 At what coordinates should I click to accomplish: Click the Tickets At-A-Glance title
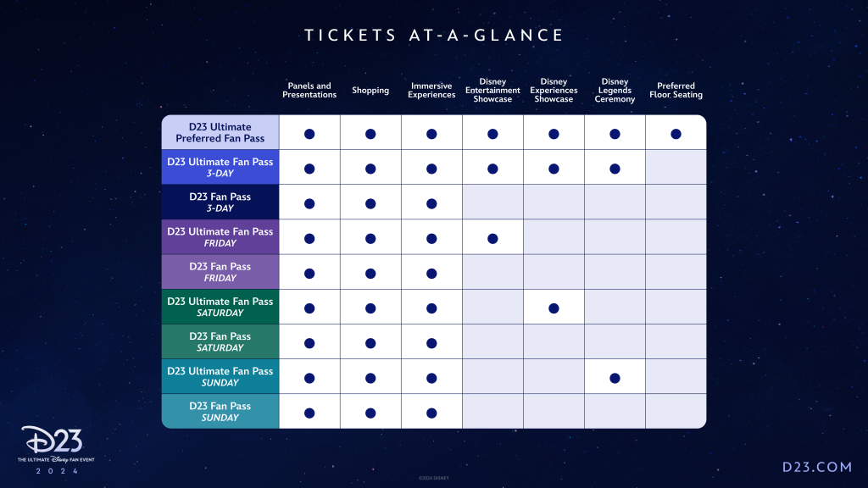click(434, 36)
